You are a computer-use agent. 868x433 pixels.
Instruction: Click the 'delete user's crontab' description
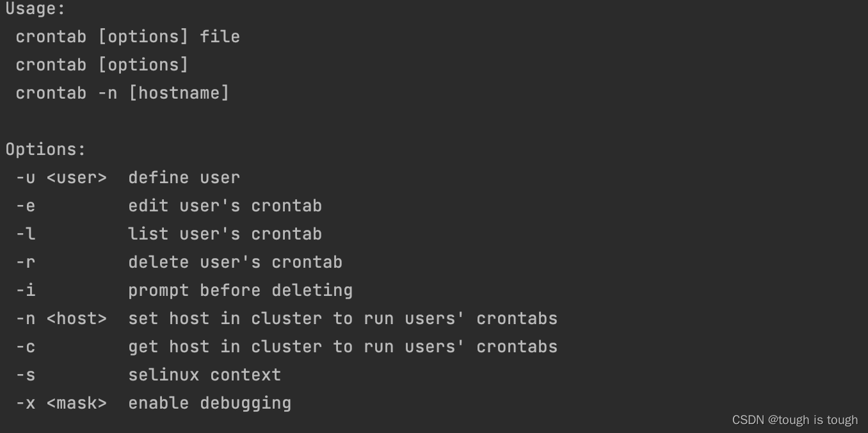[236, 262]
